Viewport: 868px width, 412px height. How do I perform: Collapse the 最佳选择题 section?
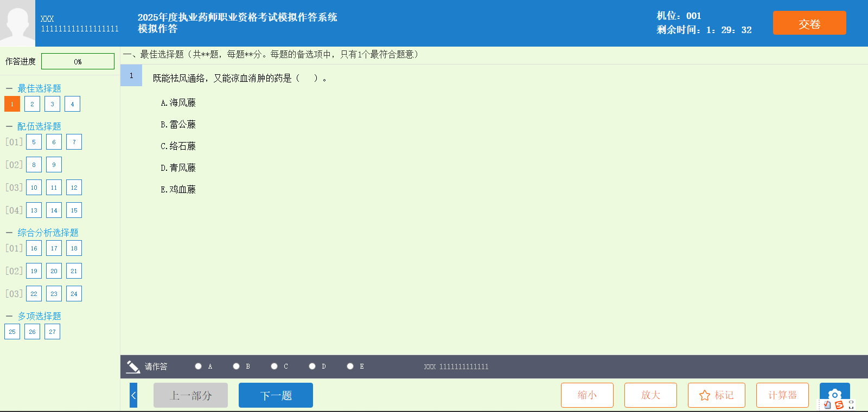[9, 88]
